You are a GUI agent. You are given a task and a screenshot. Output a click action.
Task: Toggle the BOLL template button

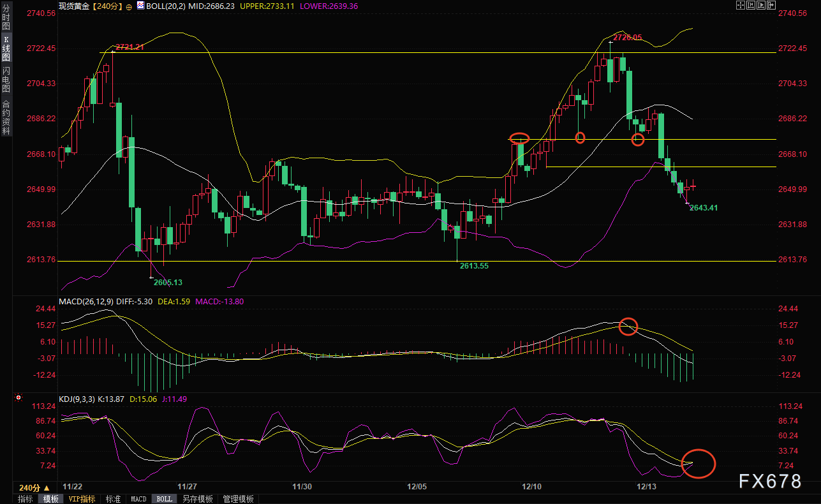(x=164, y=499)
